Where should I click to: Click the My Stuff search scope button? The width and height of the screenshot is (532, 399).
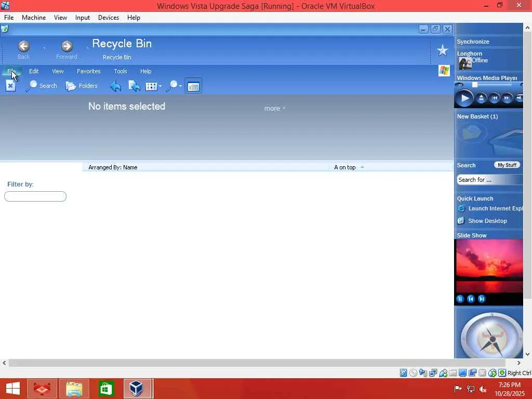pos(507,165)
